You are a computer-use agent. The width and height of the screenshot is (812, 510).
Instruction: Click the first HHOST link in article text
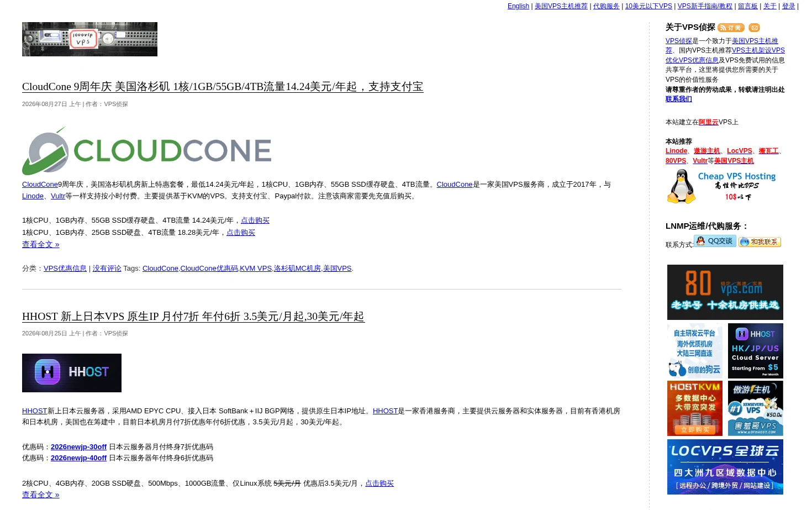35,411
